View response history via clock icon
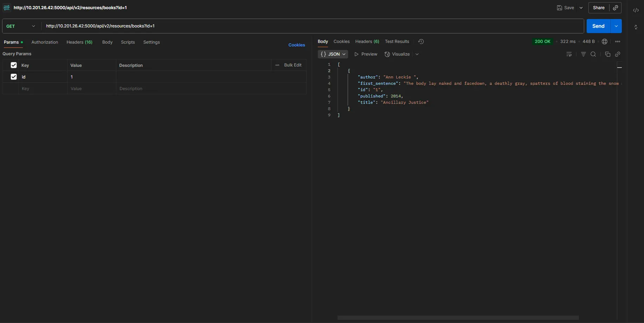The image size is (644, 323). 421,42
